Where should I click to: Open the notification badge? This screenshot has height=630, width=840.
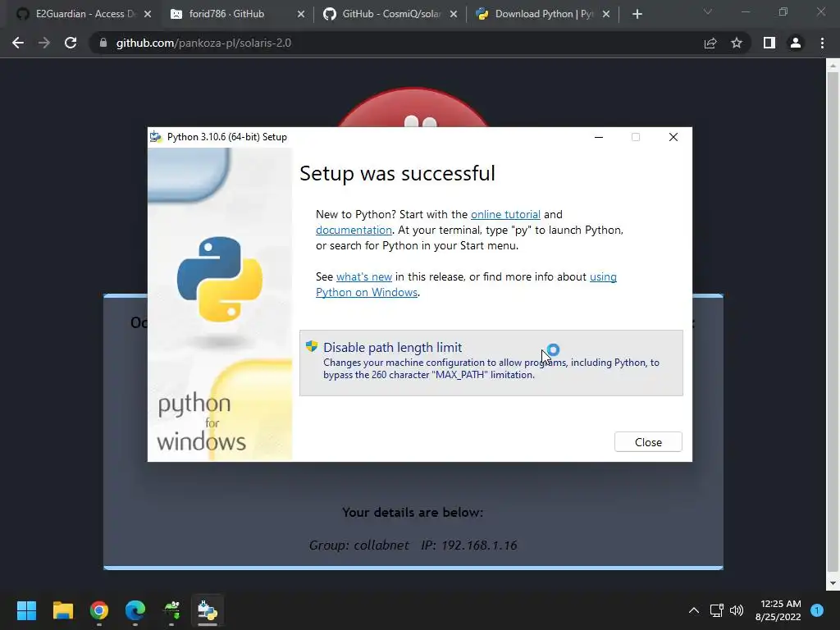(x=817, y=610)
